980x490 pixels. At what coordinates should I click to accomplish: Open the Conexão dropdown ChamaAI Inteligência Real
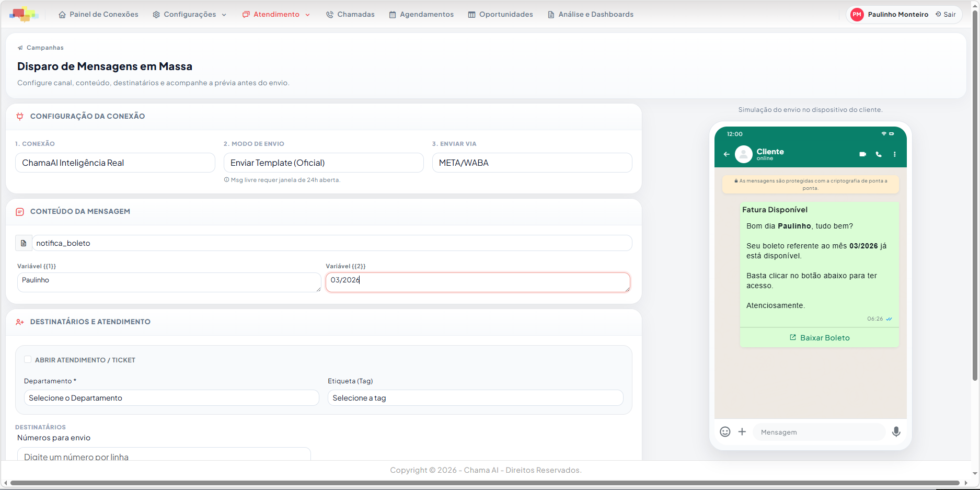pyautogui.click(x=115, y=163)
